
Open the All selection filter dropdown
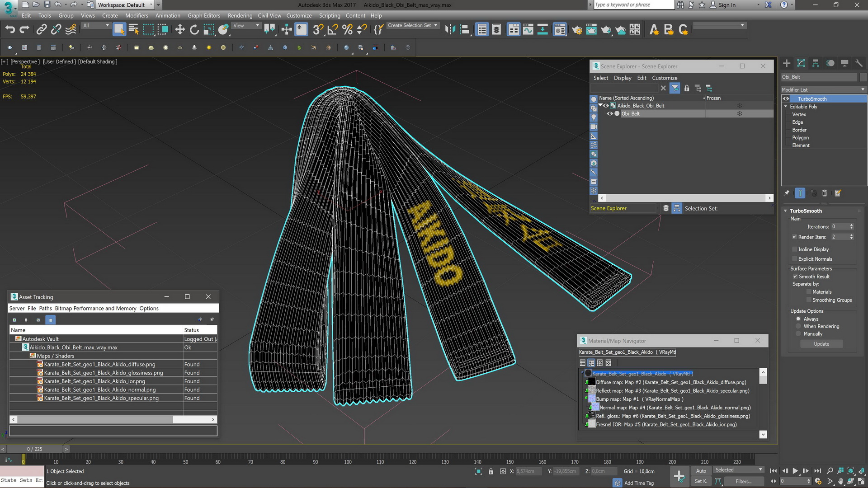click(x=96, y=26)
